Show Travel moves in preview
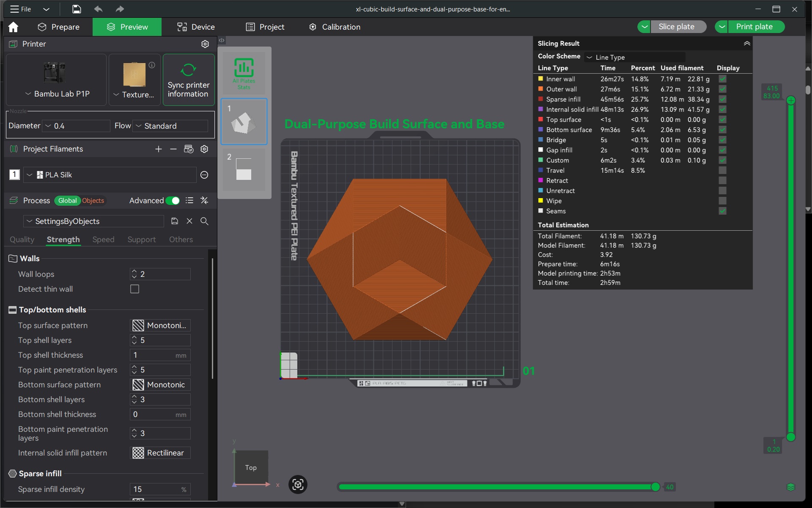812x508 pixels. pyautogui.click(x=722, y=171)
